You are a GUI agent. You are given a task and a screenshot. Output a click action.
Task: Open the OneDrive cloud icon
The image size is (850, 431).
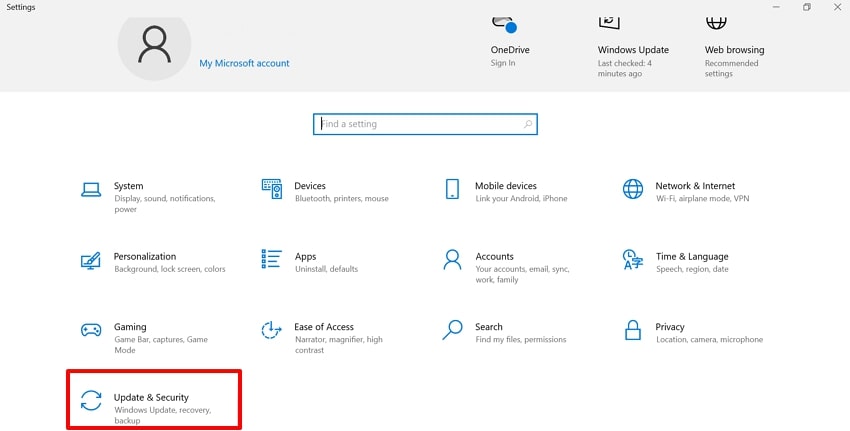504,25
